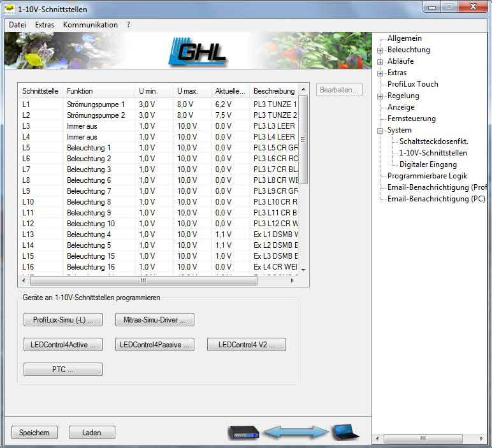This screenshot has width=492, height=448.
Task: Click the LEDControl4 V2 button
Action: point(246,345)
